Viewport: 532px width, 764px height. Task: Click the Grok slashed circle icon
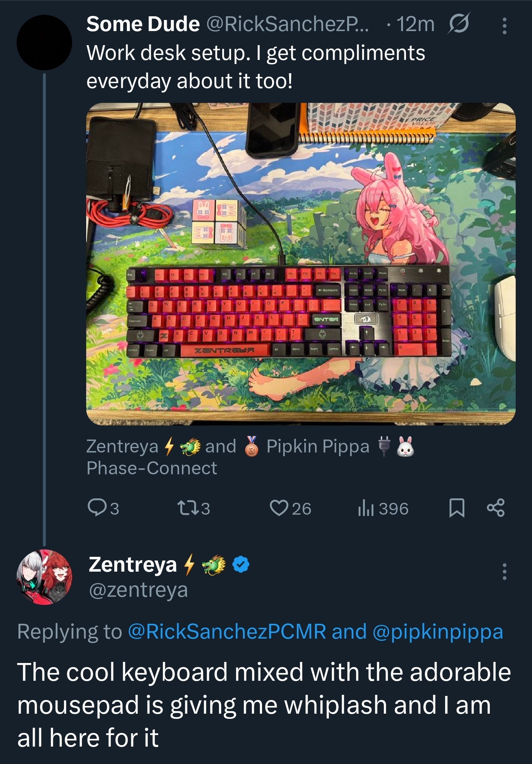point(459,24)
